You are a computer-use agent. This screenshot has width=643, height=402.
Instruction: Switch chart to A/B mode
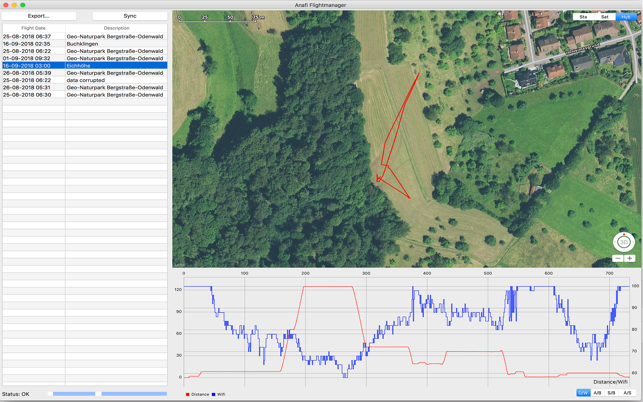point(597,393)
